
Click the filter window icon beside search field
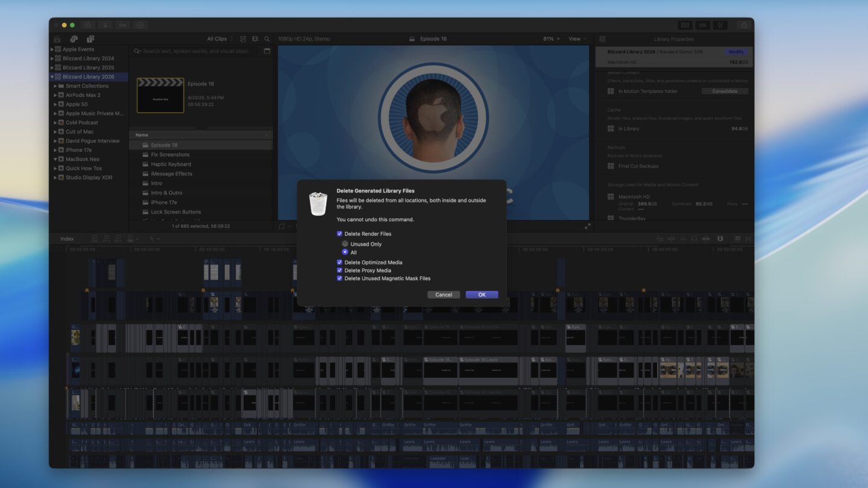pos(267,51)
